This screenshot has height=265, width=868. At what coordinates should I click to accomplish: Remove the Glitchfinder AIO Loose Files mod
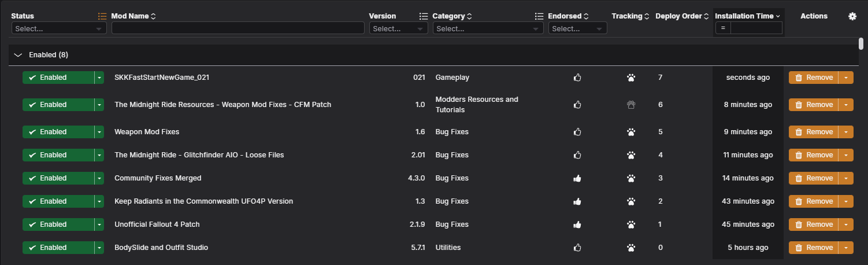(x=814, y=155)
